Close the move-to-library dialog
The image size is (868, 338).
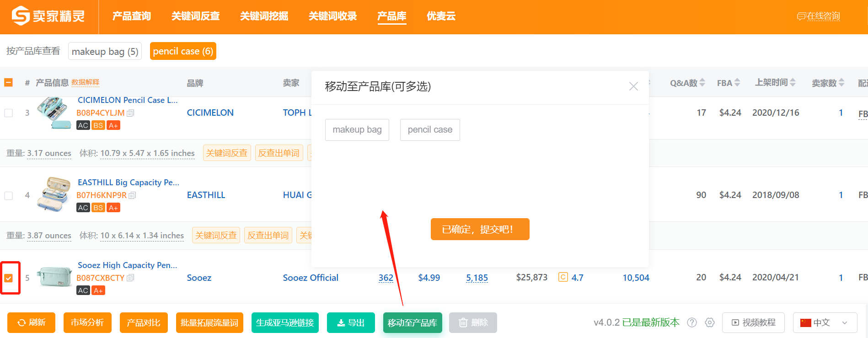point(633,86)
